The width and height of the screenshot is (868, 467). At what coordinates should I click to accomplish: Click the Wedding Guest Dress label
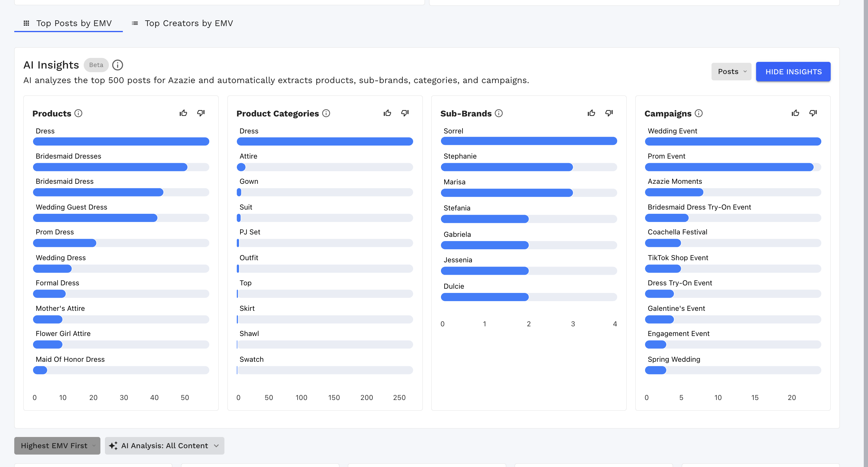(72, 207)
